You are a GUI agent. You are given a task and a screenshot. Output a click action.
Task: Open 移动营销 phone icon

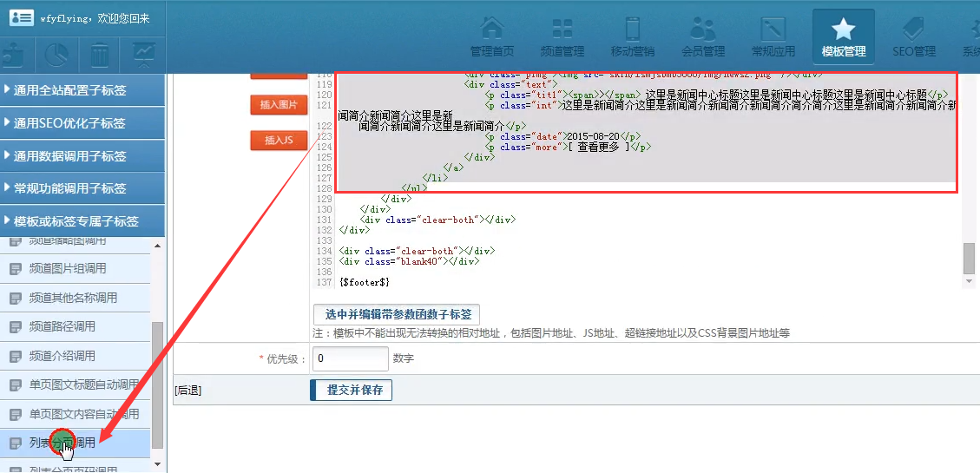pyautogui.click(x=632, y=37)
